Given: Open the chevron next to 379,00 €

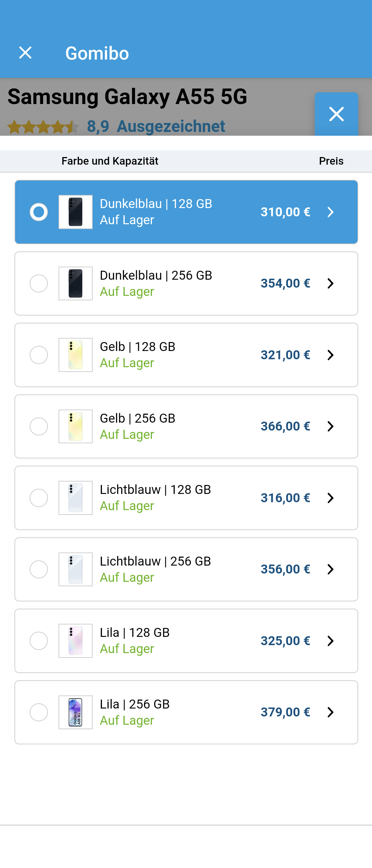Looking at the screenshot, I should 330,712.
